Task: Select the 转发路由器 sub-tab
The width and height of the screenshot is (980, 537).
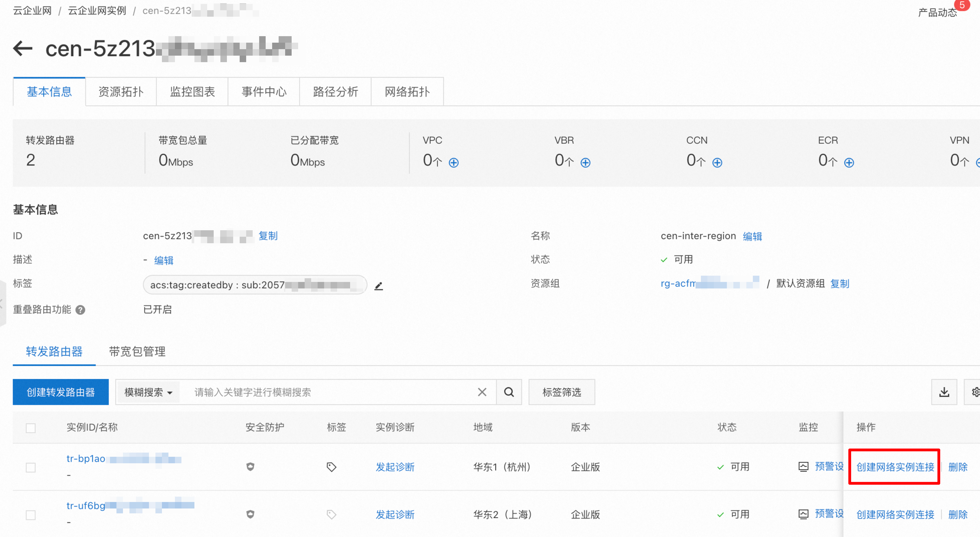Action: point(54,352)
